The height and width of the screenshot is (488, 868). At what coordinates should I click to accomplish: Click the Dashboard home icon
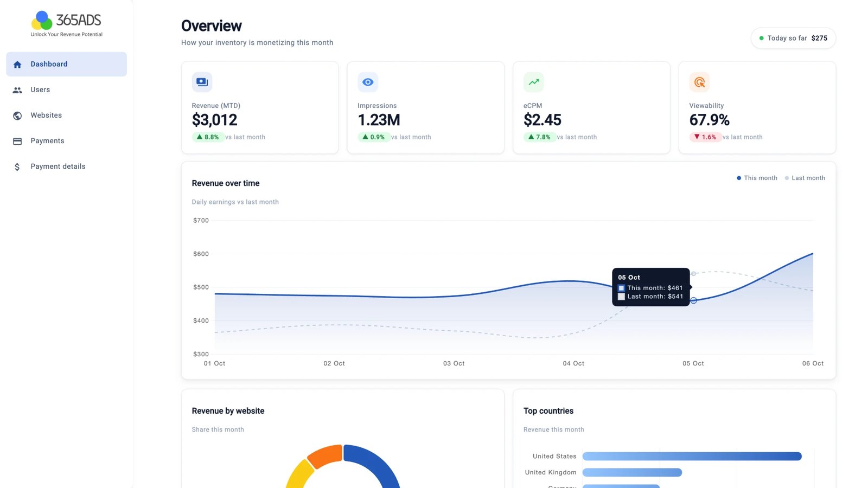(x=17, y=65)
